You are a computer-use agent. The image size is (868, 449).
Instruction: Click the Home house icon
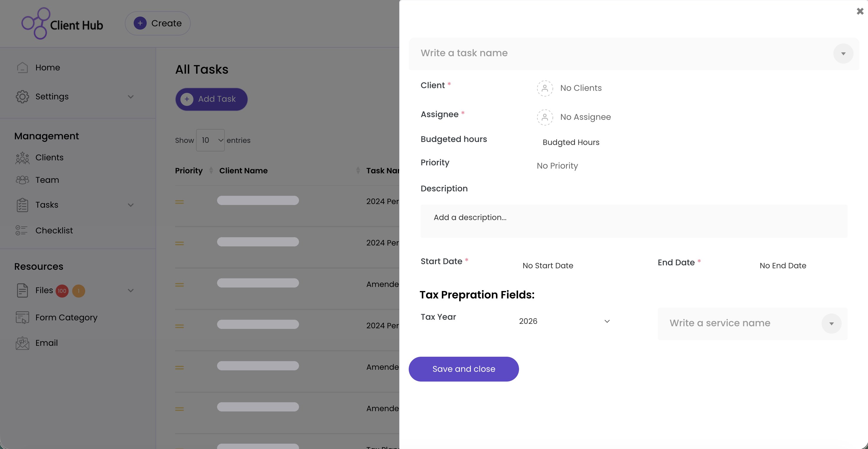click(x=22, y=67)
